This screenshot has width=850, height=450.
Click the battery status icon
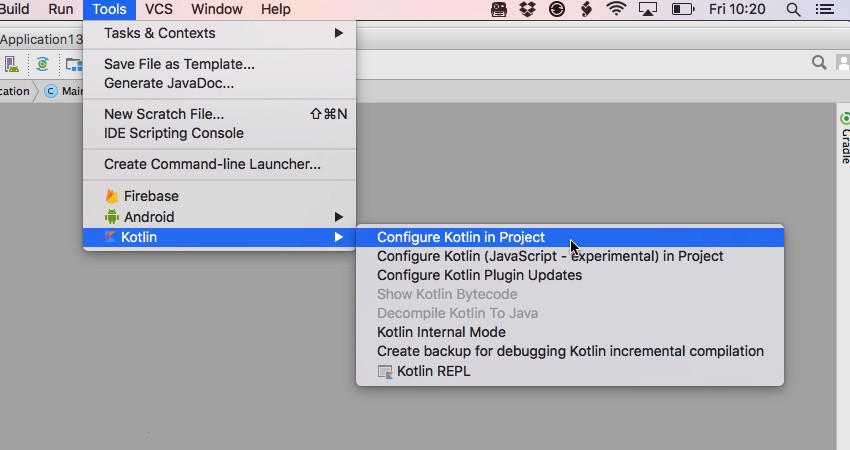(682, 9)
